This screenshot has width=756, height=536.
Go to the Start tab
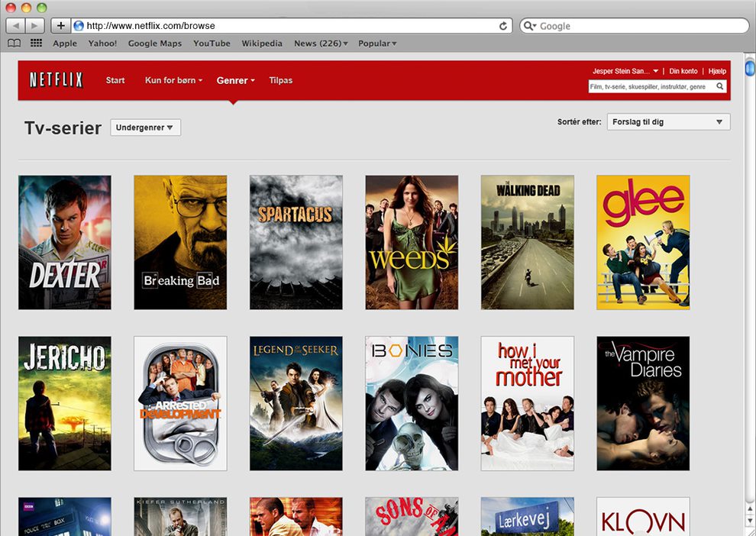[x=115, y=80]
